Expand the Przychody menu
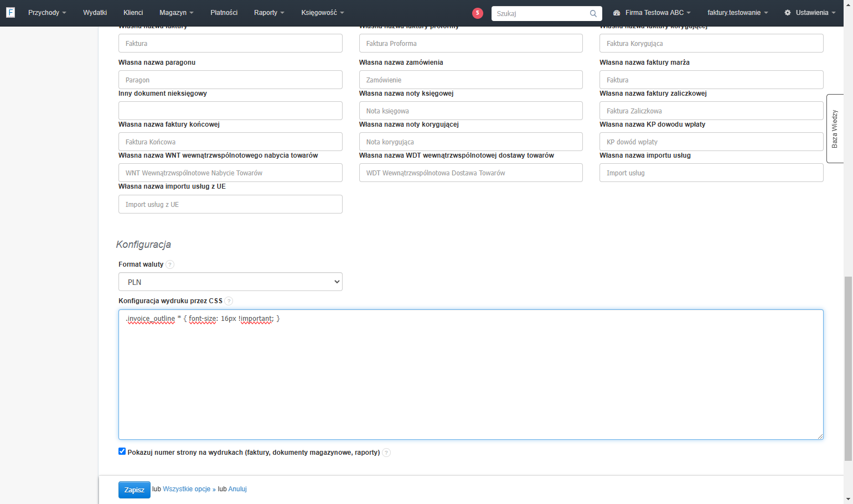Screen dimensions: 853x504 (x=47, y=13)
